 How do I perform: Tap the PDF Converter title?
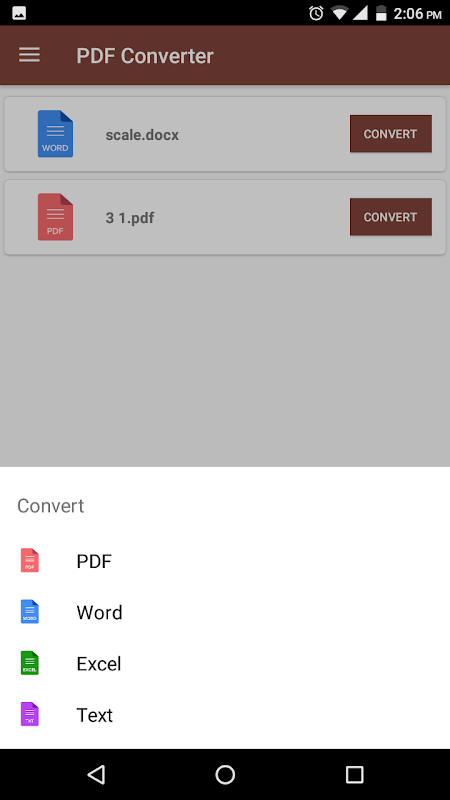coord(145,56)
